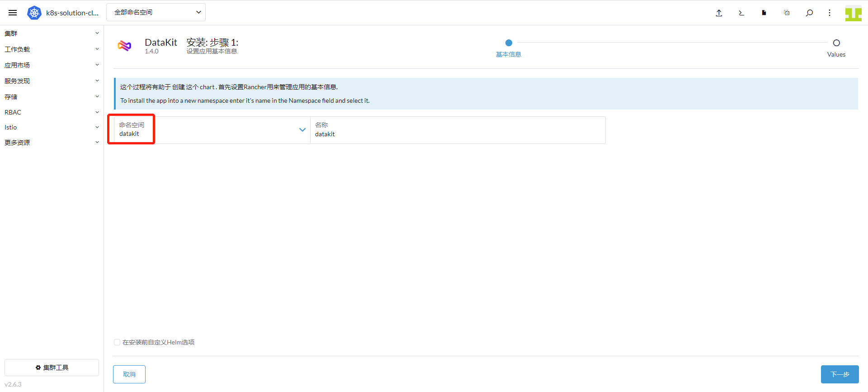Expand the 应用市场 sidebar section

(52, 65)
